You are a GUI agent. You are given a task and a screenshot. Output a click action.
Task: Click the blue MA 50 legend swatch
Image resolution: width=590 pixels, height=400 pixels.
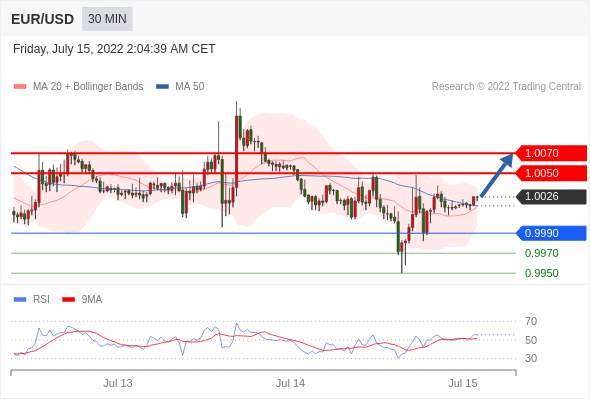coord(162,87)
